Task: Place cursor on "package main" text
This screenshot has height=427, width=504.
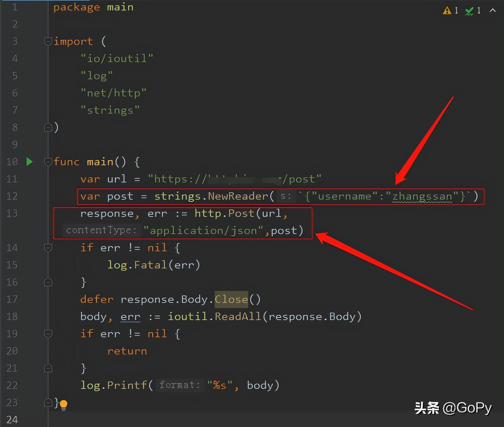Action: (93, 7)
